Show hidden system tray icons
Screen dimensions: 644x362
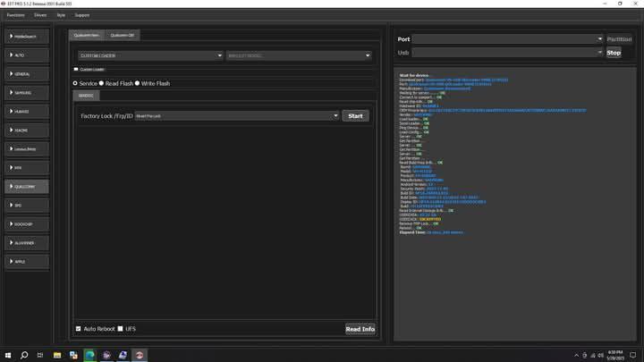[576, 356]
